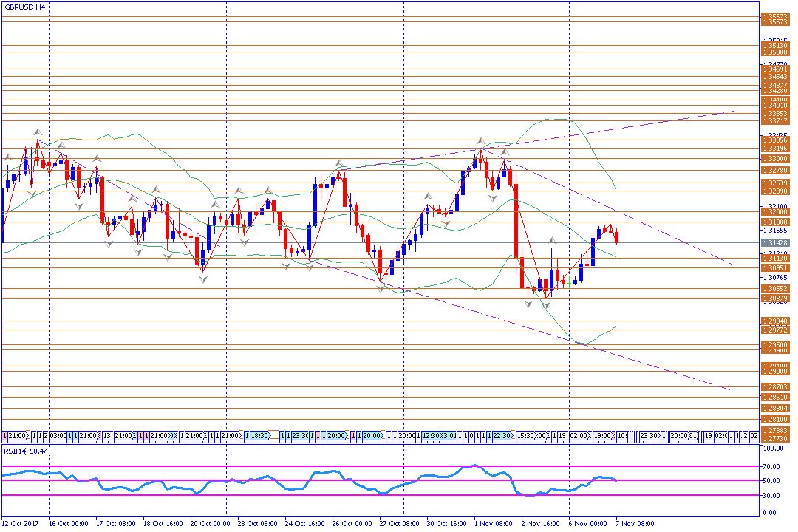The height and width of the screenshot is (532, 798).
Task: Select the 1.30951 price level label
Action: [775, 267]
